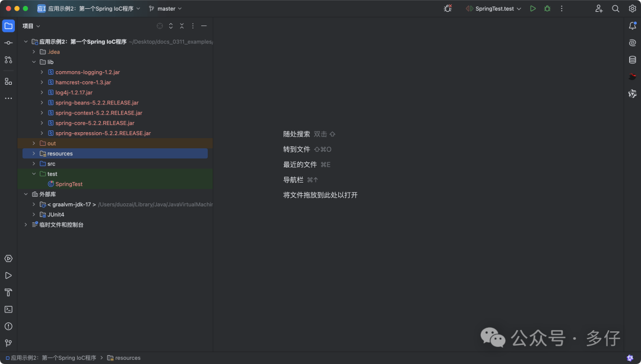Open Project panel options menu

(x=193, y=25)
